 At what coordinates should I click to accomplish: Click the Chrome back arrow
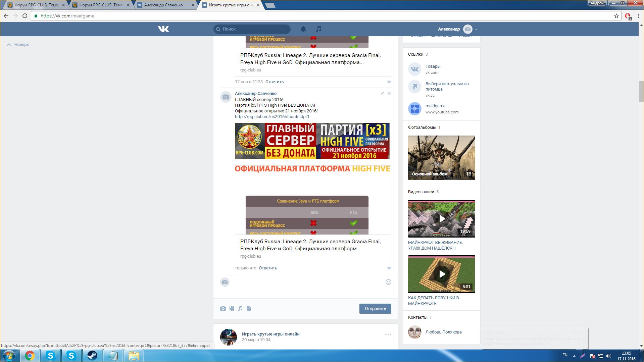(x=6, y=16)
